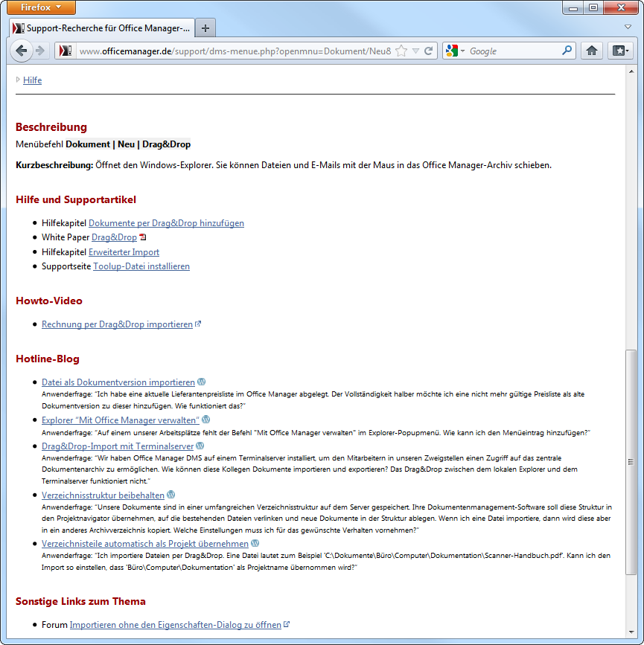This screenshot has width=644, height=645.
Task: Minimize the Firefox window
Action: (573, 7)
